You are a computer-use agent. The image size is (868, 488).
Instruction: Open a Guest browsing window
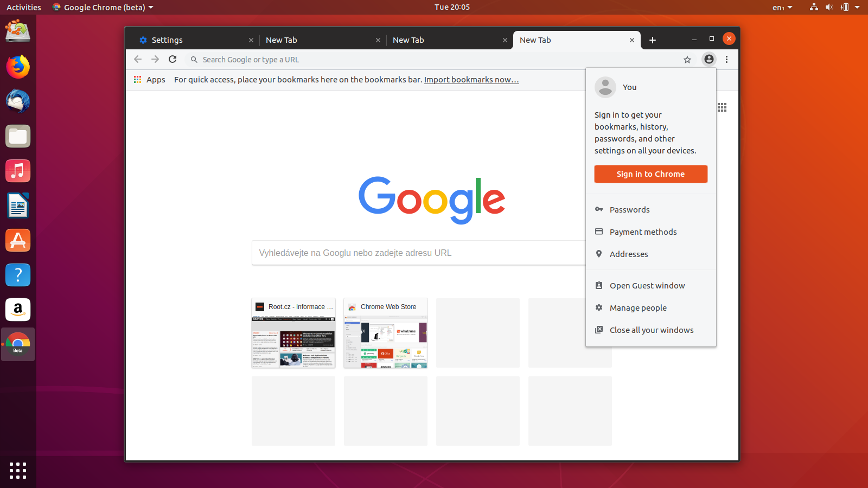pos(647,285)
